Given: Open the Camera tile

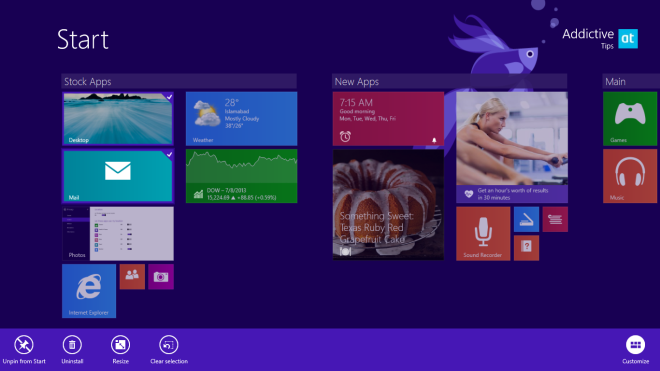Looking at the screenshot, I should point(161,277).
